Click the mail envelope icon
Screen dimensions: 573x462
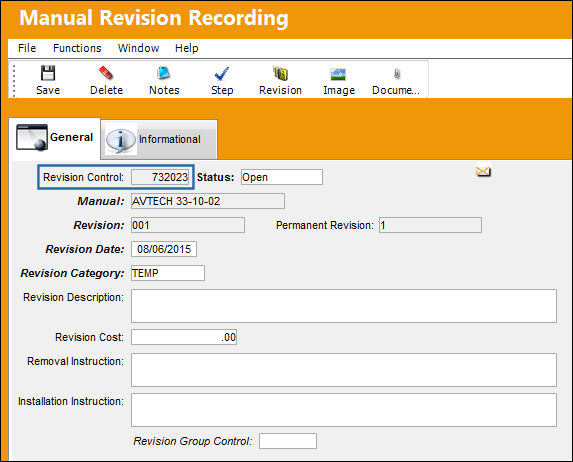tap(483, 171)
